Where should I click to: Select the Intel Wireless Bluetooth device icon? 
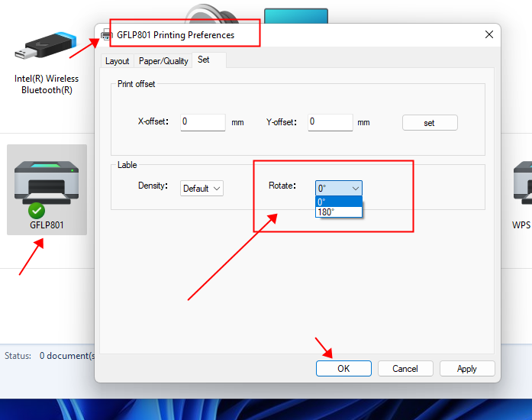(46, 47)
